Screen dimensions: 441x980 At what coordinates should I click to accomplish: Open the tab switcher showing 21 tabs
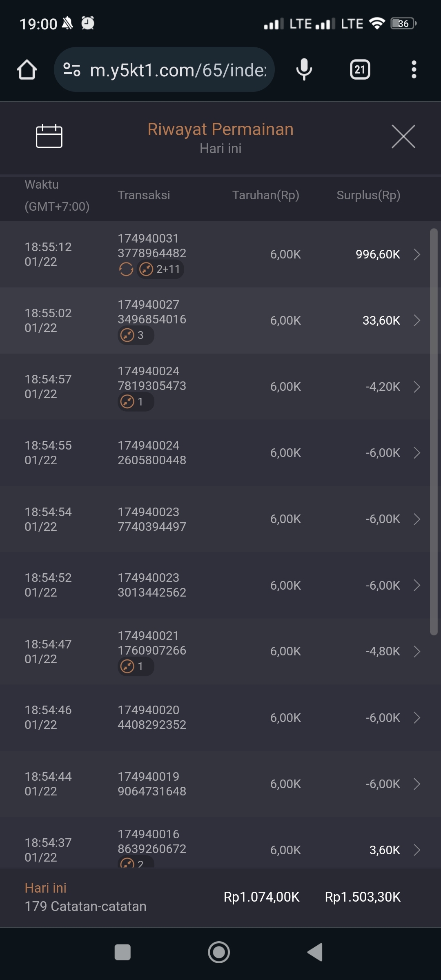pos(360,70)
